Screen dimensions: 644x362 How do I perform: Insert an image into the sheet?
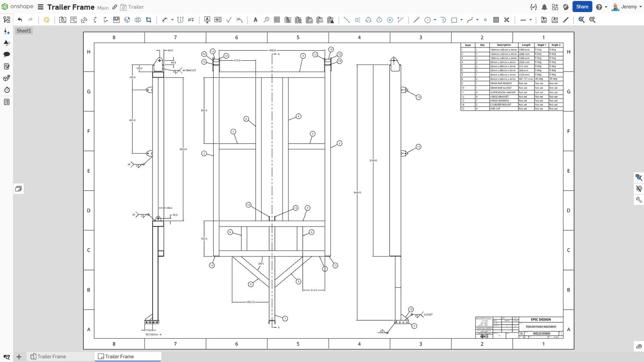coord(555,19)
